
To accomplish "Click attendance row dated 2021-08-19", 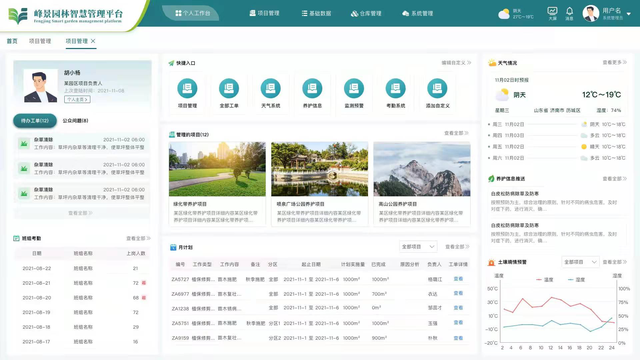I will pyautogui.click(x=82, y=312).
